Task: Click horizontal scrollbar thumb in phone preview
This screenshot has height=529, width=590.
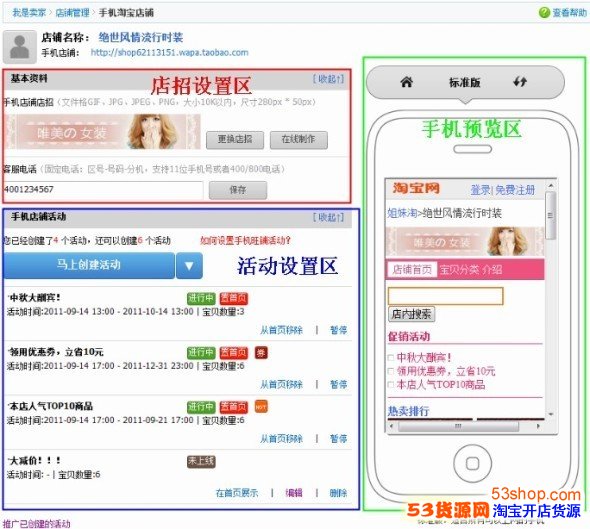Action: pos(458,426)
